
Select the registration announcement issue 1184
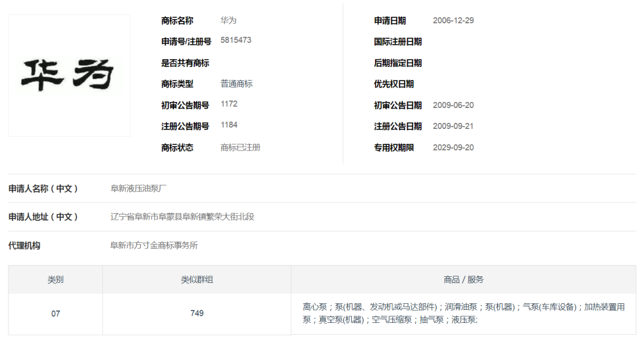229,125
